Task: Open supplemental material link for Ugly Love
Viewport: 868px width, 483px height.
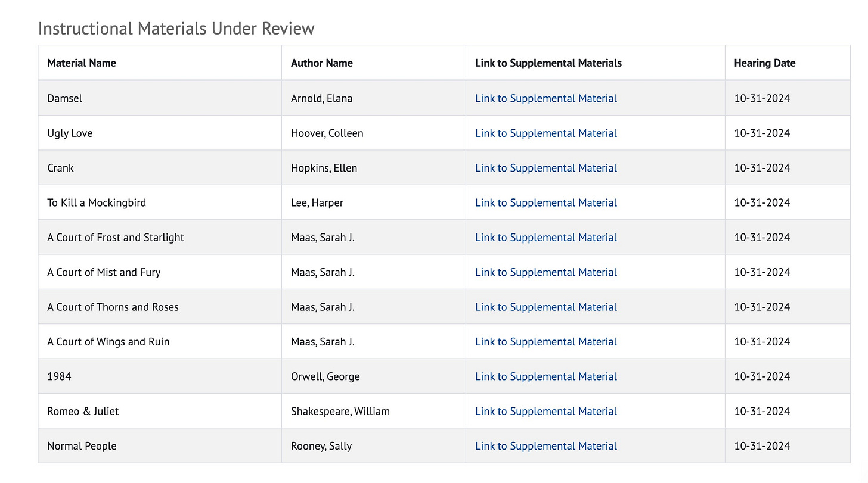Action: pos(545,133)
